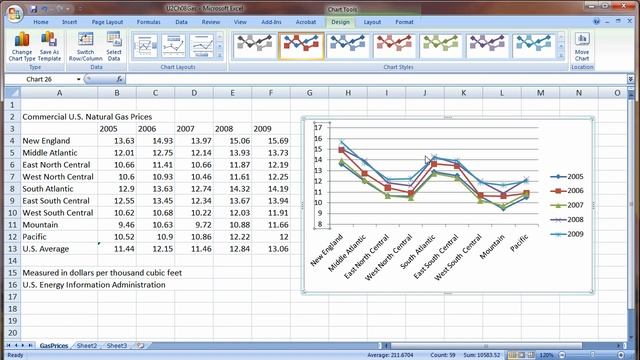
Task: Switch to Page Break Preview in status bar
Action: (x=531, y=356)
